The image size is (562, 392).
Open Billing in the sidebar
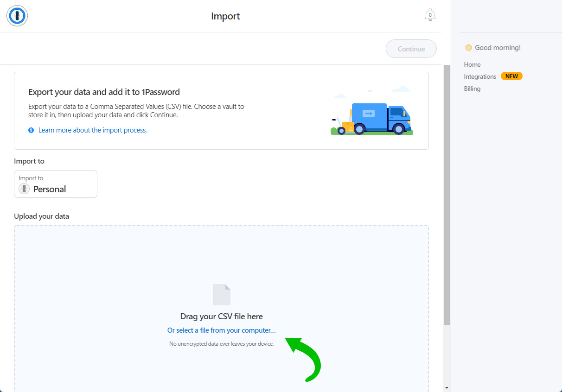pos(472,89)
